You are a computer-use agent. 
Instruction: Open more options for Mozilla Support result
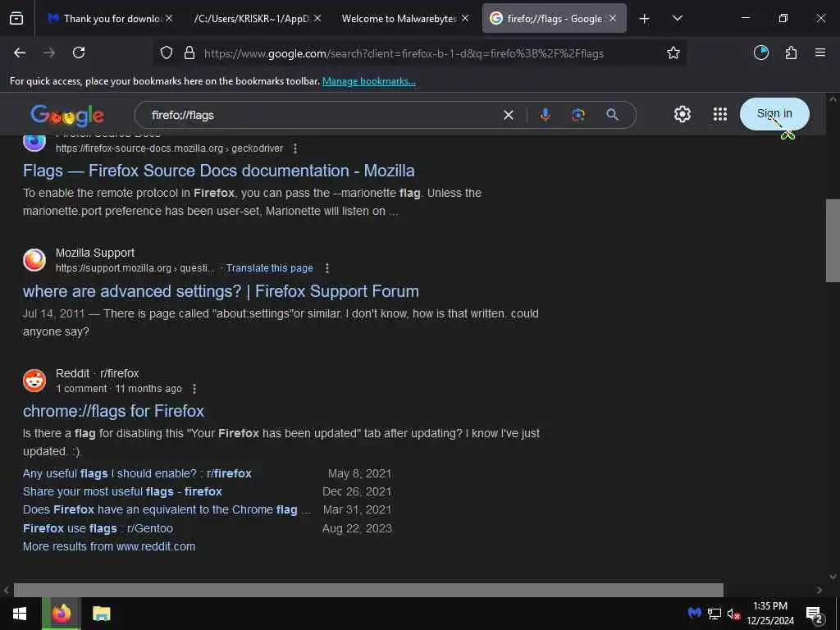pos(327,268)
